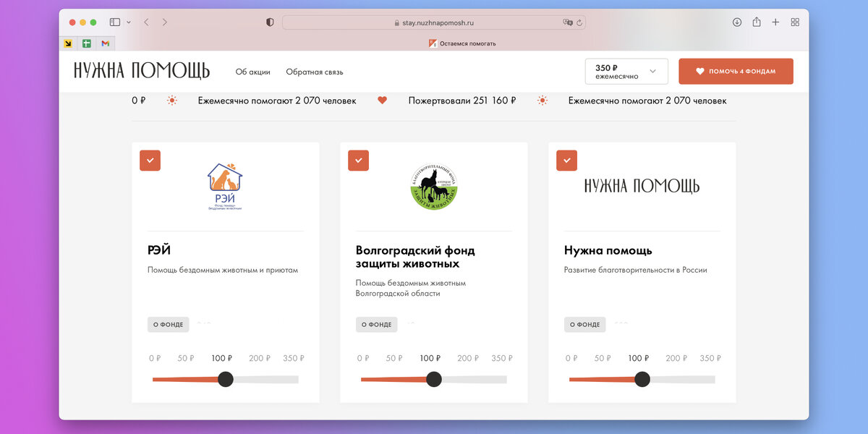Uncheck the РЭЙ fund checkbox
Image resolution: width=868 pixels, height=434 pixels.
tap(150, 161)
